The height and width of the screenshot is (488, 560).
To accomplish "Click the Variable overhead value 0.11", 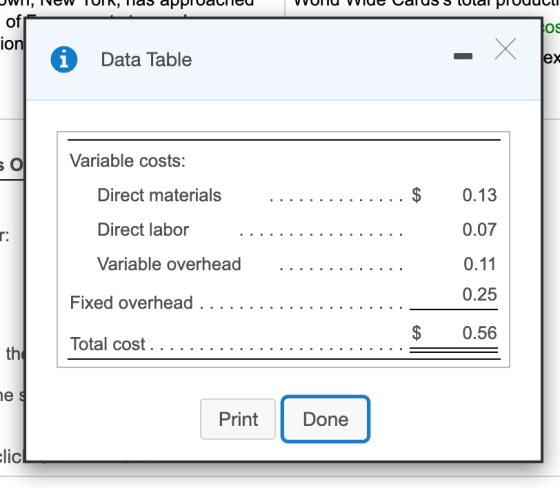I will pos(480,264).
